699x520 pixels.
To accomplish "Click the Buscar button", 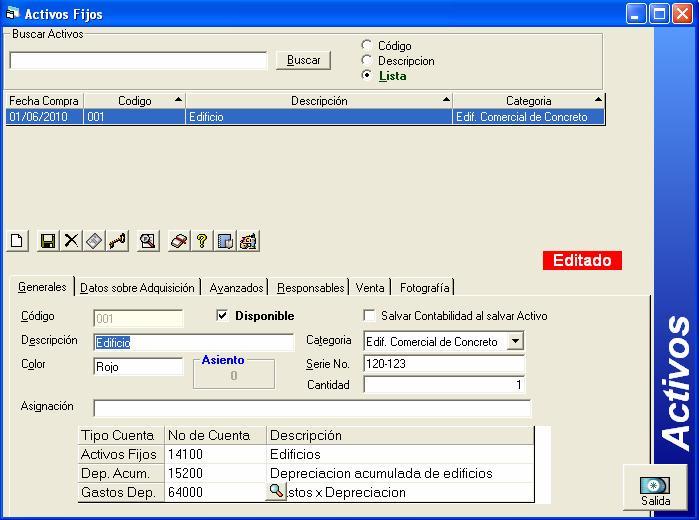I will (x=303, y=60).
